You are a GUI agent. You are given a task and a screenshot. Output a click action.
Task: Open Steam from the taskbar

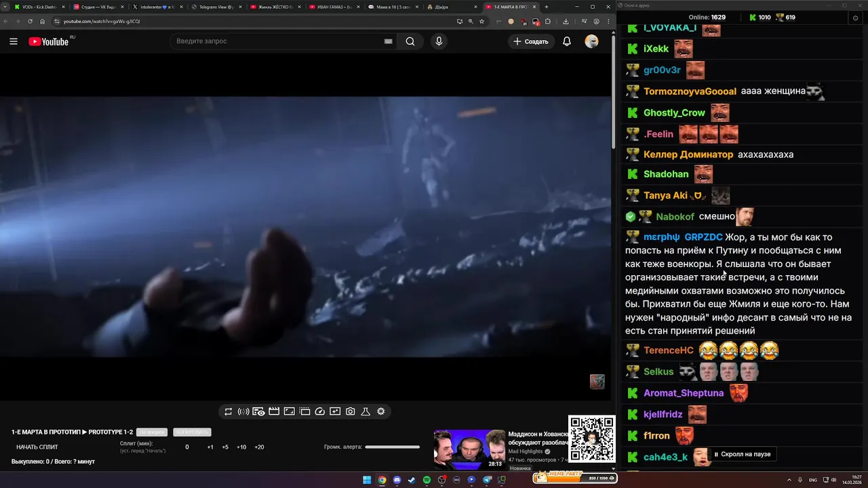point(412,480)
